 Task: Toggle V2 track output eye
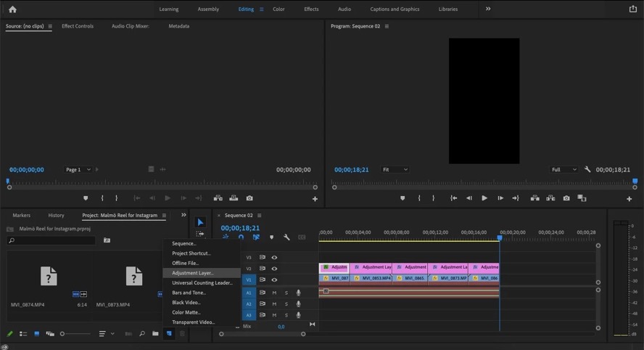(x=274, y=268)
